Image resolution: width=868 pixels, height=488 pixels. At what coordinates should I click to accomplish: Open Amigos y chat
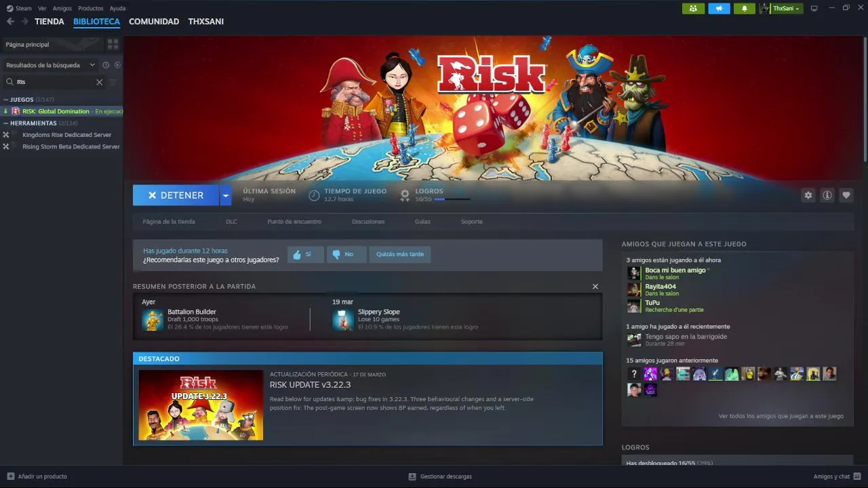(837, 476)
